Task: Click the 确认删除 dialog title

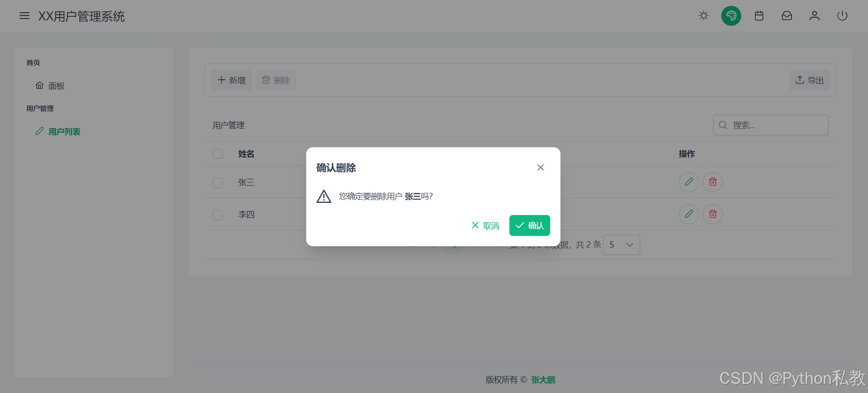Action: click(x=336, y=168)
